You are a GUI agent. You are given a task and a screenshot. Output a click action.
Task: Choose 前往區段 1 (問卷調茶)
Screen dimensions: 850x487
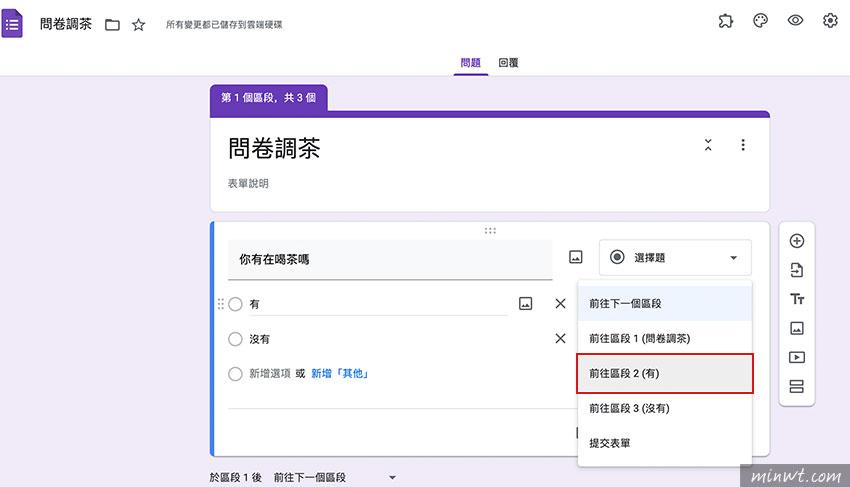click(665, 338)
